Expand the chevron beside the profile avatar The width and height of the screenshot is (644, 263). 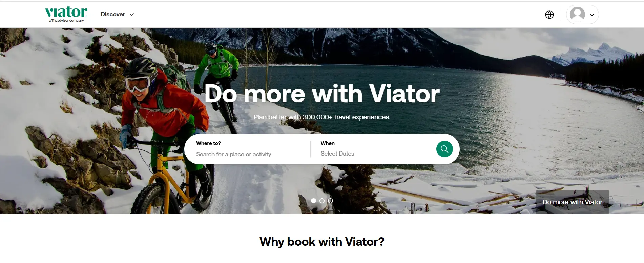592,15
